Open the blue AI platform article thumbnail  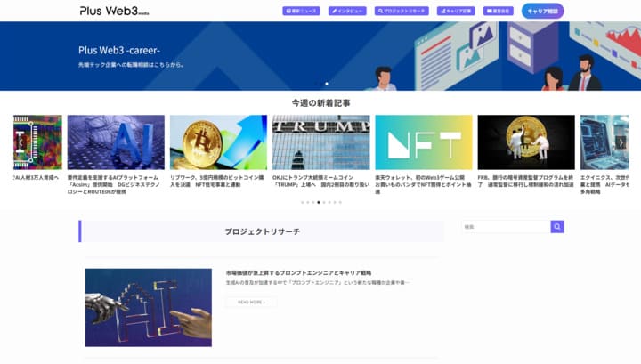click(x=115, y=142)
